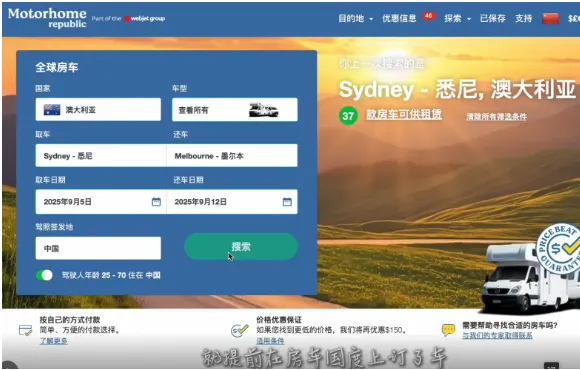This screenshot has height=370, width=580.
Task: Open 优惠信息 deals menu item
Action: pos(399,18)
